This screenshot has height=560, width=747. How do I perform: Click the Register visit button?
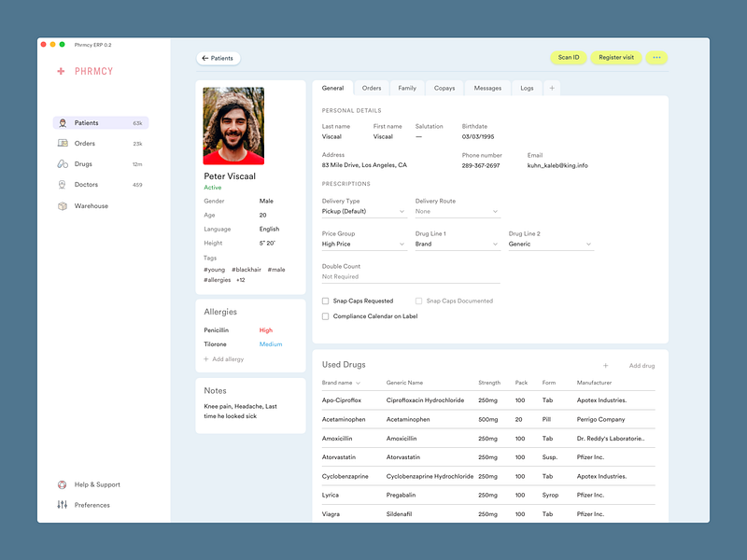[616, 57]
